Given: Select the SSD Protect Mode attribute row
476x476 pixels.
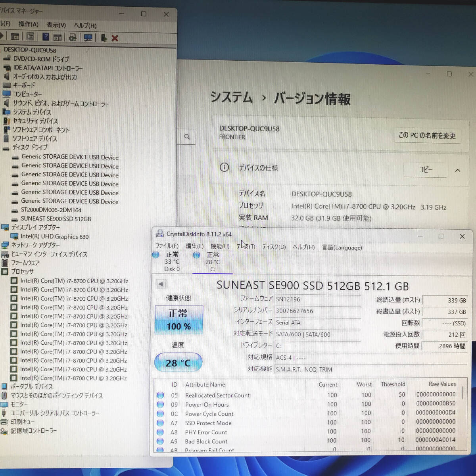Looking at the screenshot, I should click(x=308, y=423).
